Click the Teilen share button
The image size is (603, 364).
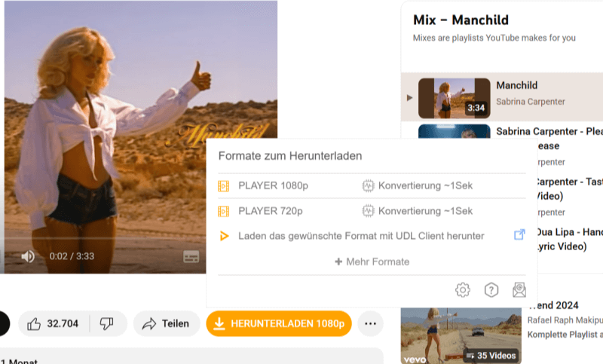(x=167, y=323)
